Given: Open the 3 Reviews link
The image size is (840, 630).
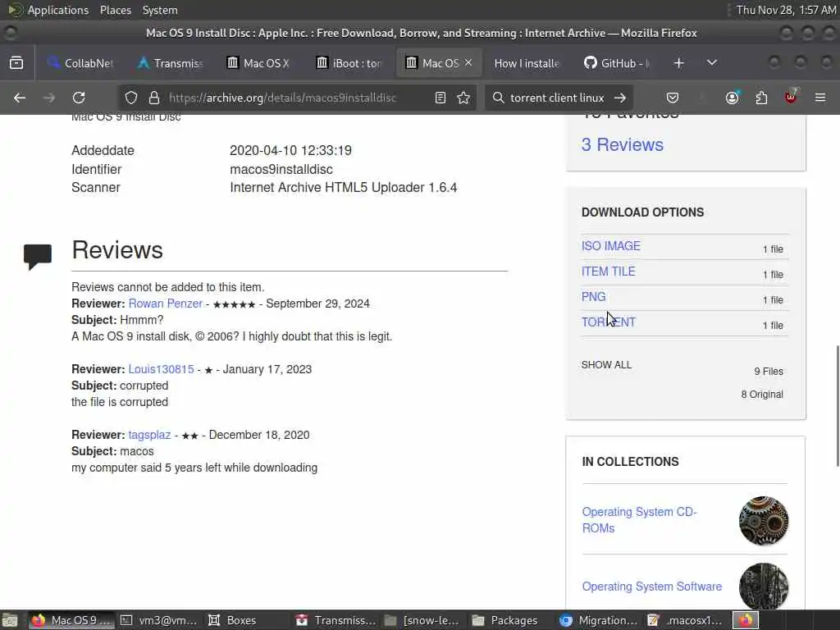Looking at the screenshot, I should (622, 144).
